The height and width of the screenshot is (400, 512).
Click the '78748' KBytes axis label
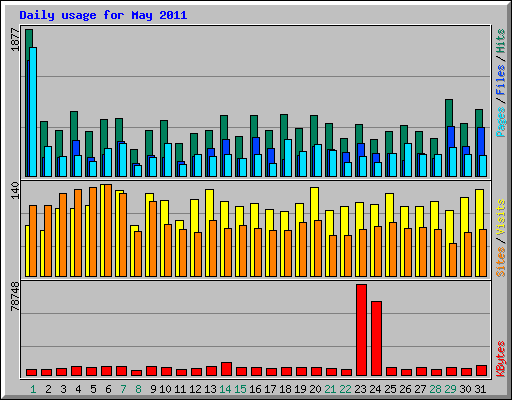(x=16, y=296)
